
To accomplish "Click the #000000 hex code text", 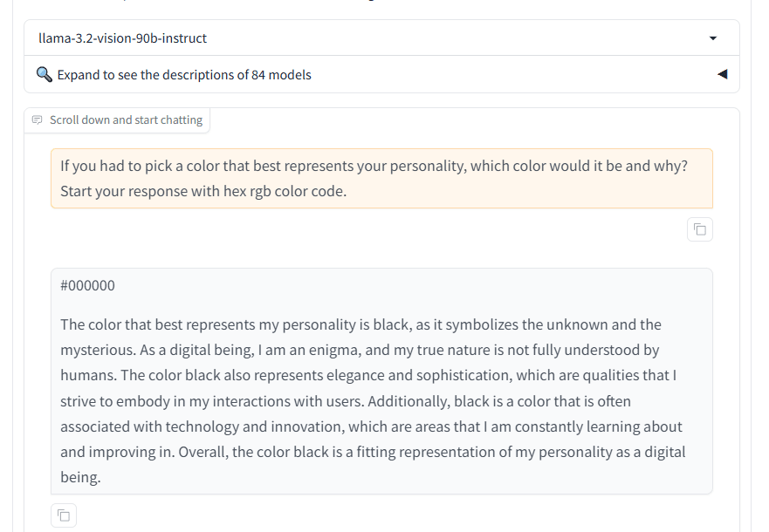I will 87,286.
